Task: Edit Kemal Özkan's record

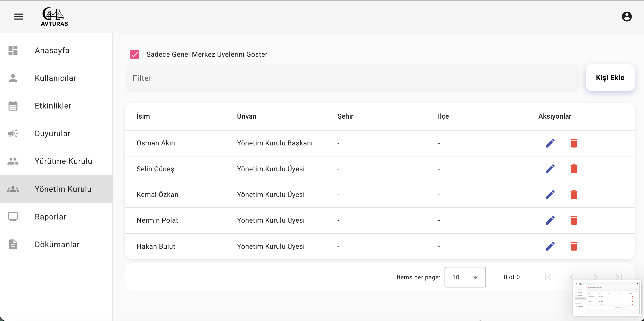Action: 550,195
